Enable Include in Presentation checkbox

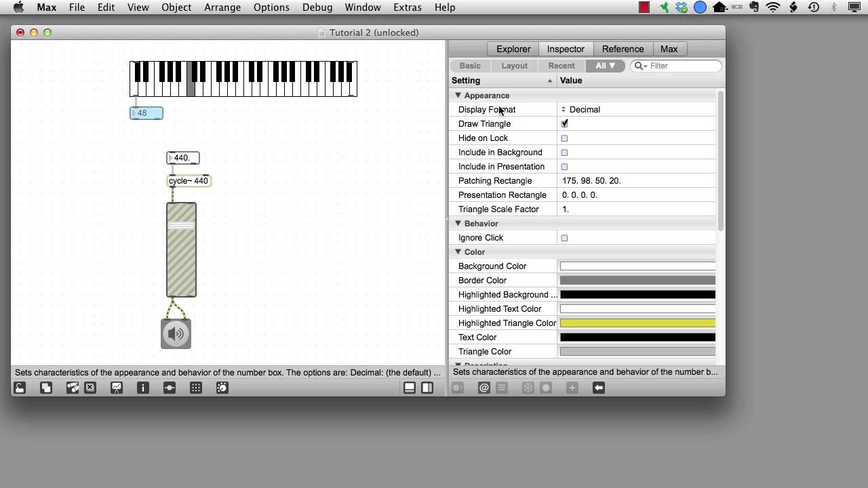click(x=564, y=167)
